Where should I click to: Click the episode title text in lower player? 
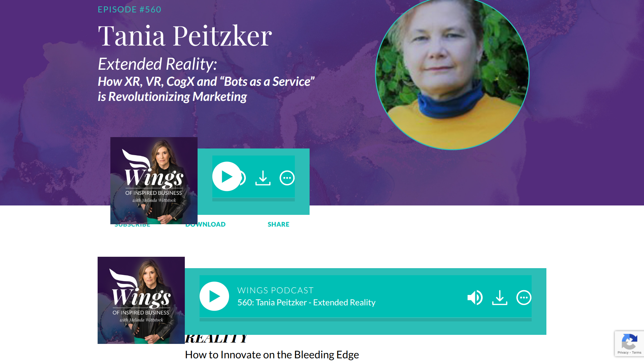click(x=306, y=302)
